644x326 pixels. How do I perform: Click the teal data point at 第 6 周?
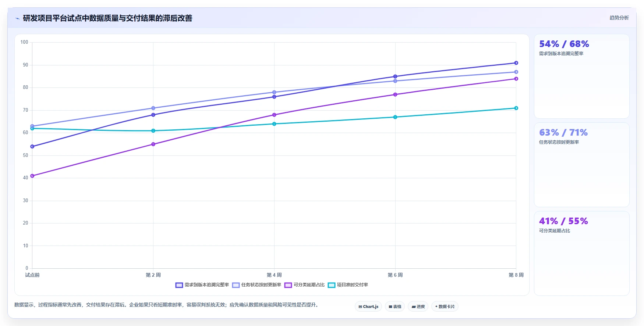pos(395,117)
